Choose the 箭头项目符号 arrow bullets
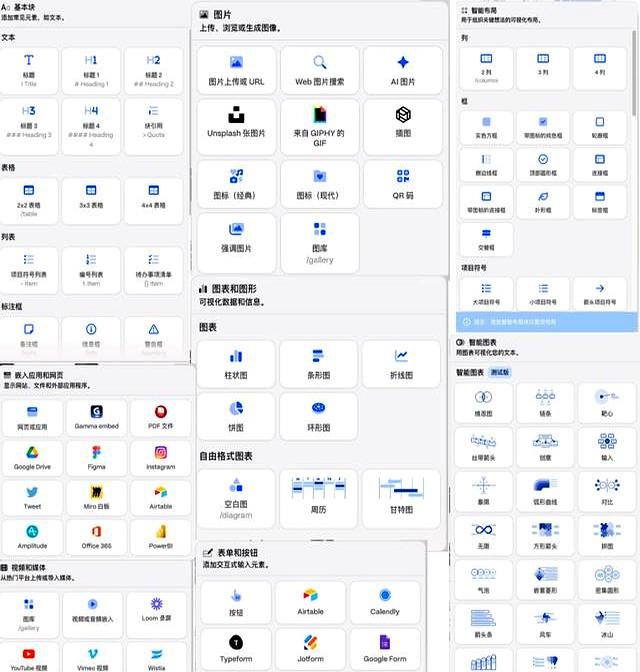 pos(600,294)
